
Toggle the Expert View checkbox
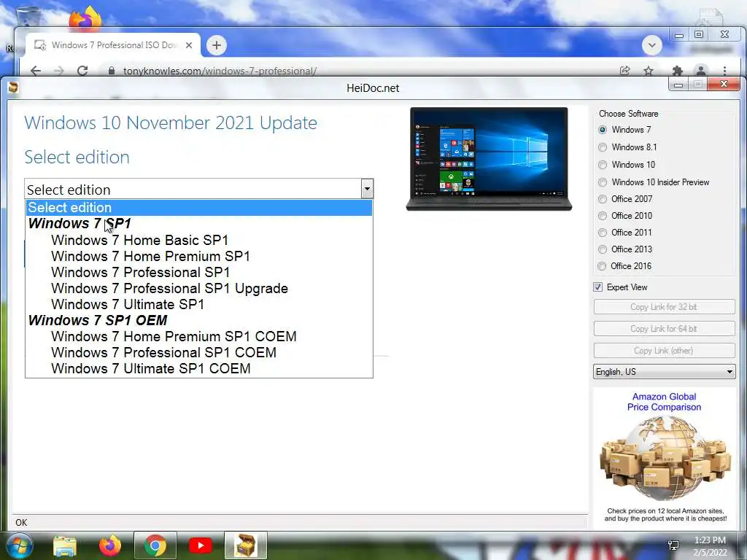point(598,287)
